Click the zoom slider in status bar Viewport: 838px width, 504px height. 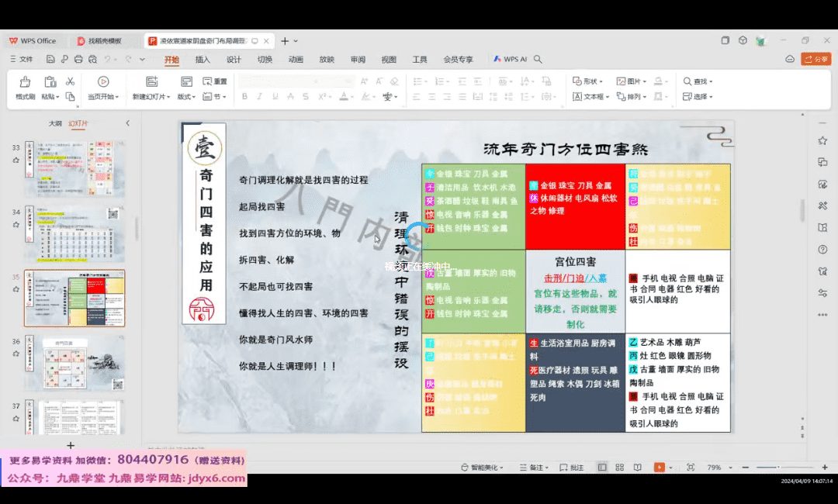click(777, 468)
